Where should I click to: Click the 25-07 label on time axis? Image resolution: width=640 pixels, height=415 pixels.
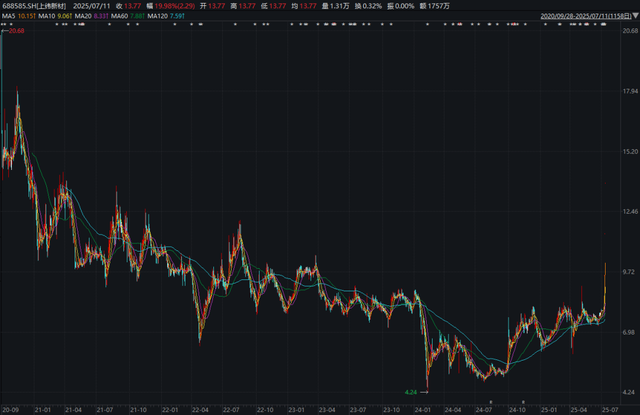pyautogui.click(x=610, y=410)
